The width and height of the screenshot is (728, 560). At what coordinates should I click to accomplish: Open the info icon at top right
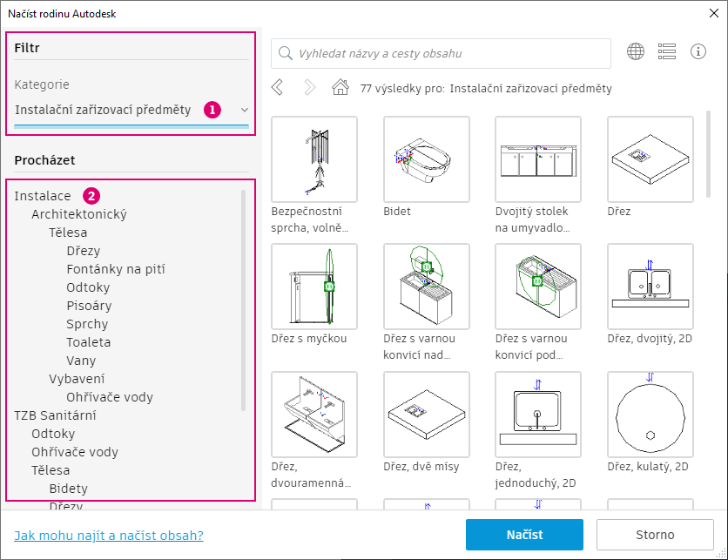698,51
